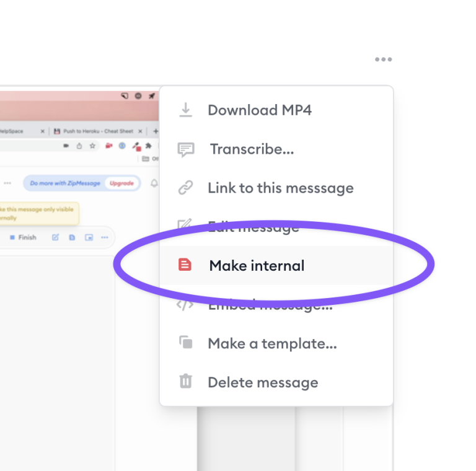
Task: Click the red document icon beside Make internal
Action: (x=185, y=265)
